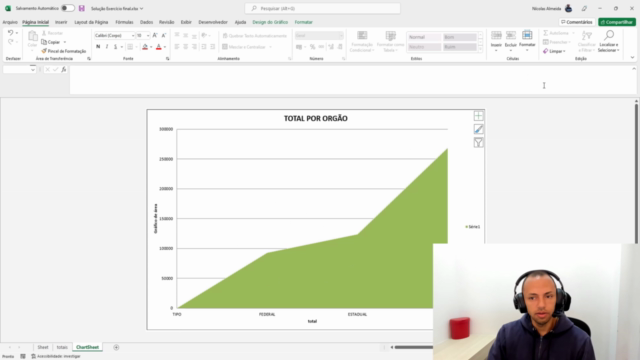The height and width of the screenshot is (360, 640).
Task: Switch to the Inserir tab
Action: coord(61,22)
